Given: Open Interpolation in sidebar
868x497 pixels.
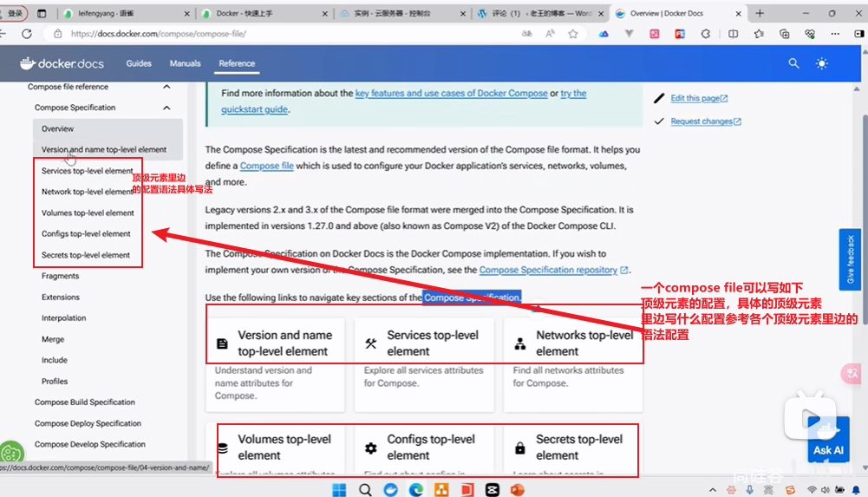Looking at the screenshot, I should click(63, 317).
